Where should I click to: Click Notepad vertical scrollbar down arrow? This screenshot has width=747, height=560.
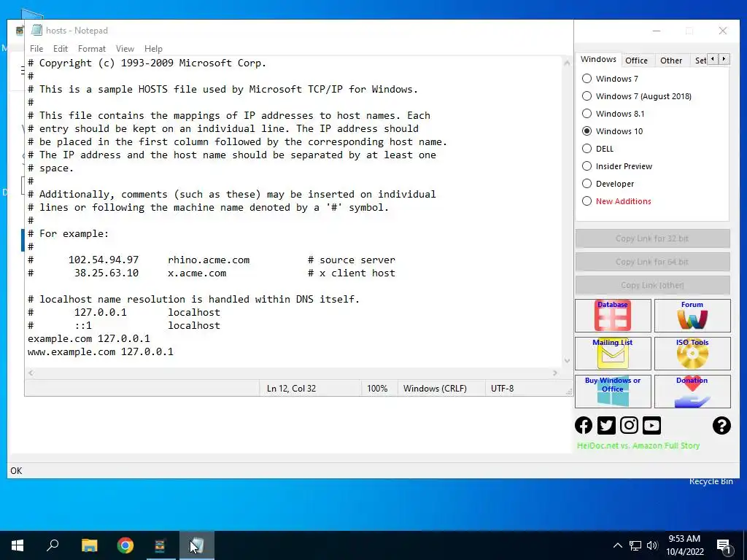[x=567, y=360]
